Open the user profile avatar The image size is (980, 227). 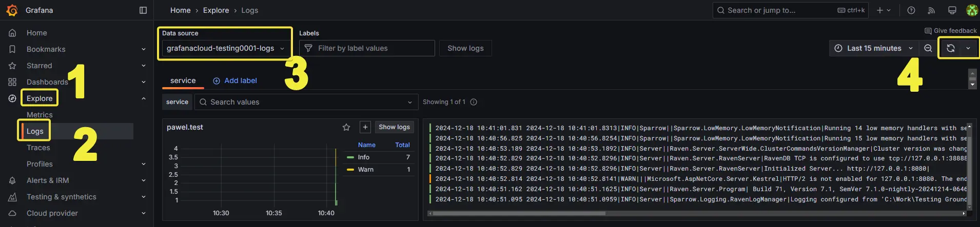click(x=972, y=10)
